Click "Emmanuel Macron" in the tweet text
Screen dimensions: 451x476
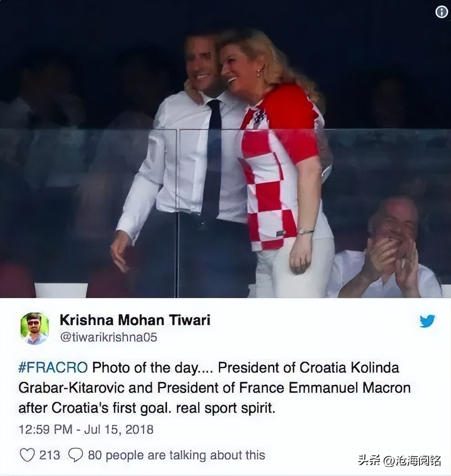coord(349,388)
